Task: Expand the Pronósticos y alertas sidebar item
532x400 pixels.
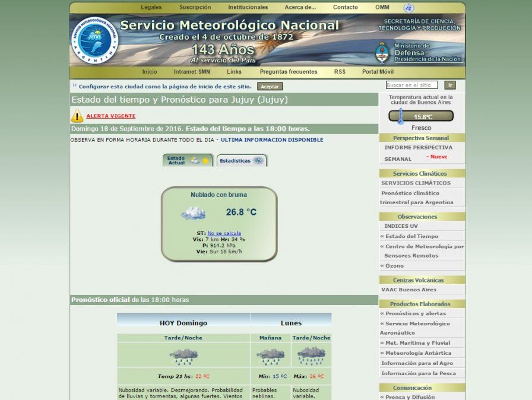Action: [415, 313]
